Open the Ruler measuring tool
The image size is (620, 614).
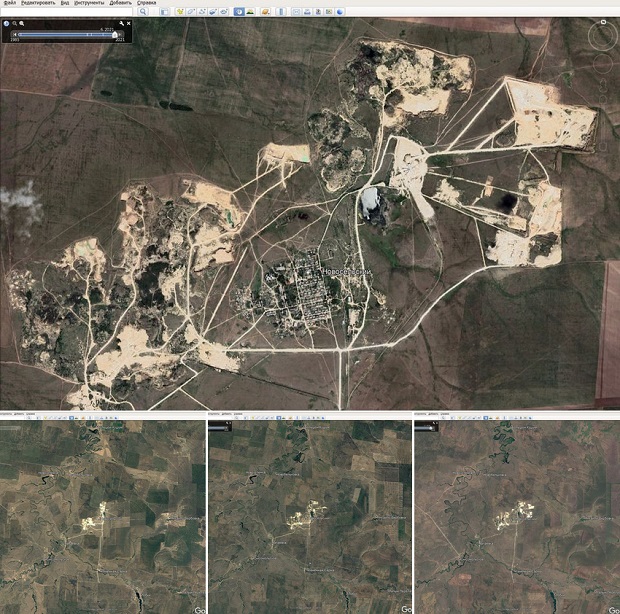click(281, 12)
